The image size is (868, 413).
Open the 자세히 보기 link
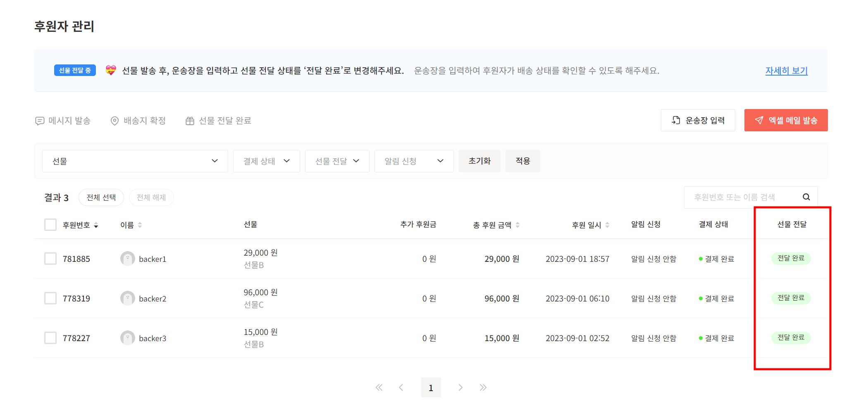(x=786, y=71)
